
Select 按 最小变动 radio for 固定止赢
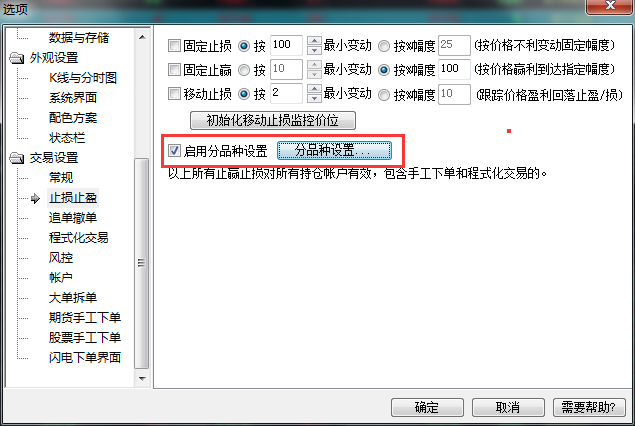coord(243,70)
